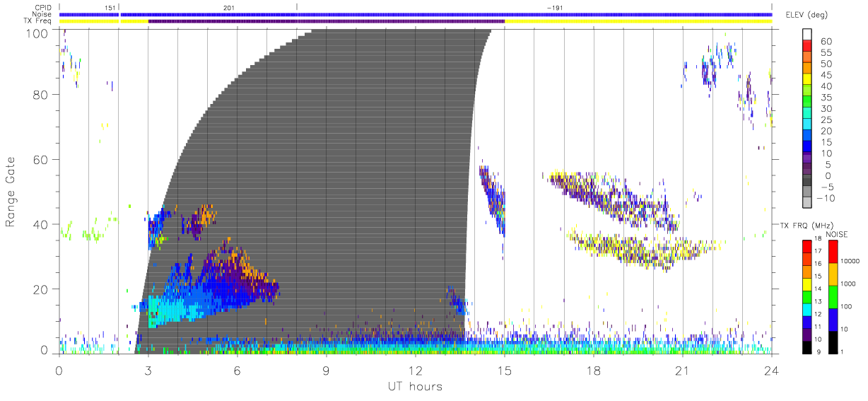Viewport: 868px width, 401px height.
Task: Click UT hours tick label '9'
Action: coord(327,371)
